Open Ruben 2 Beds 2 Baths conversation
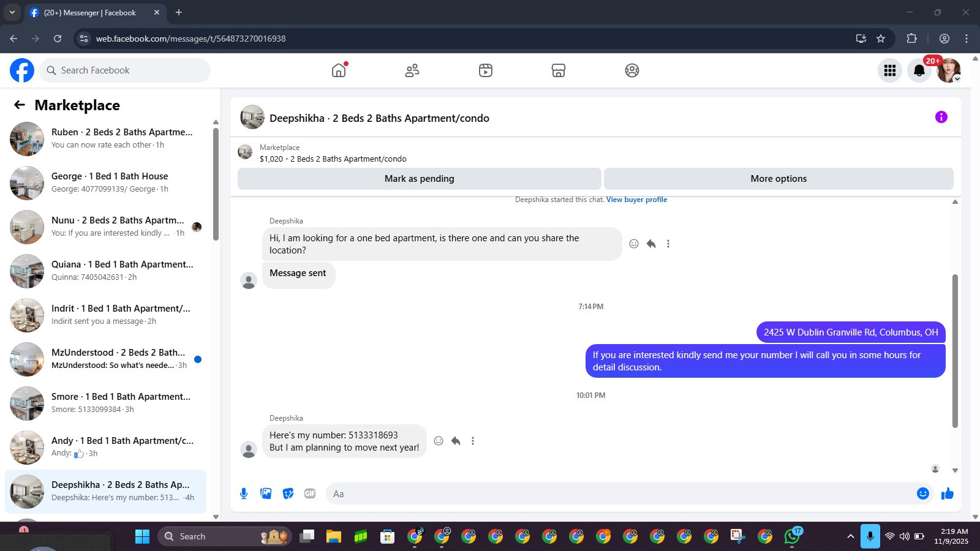Viewport: 980px width, 551px height. [x=105, y=139]
